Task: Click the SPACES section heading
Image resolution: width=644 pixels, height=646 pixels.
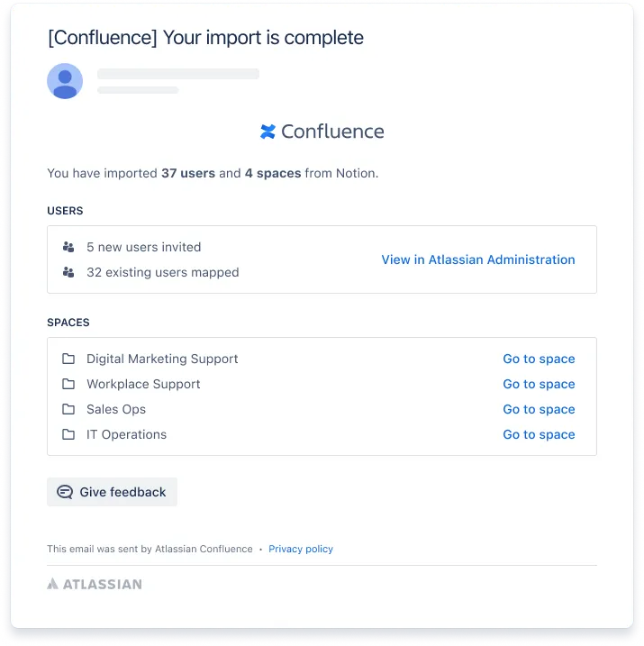Action: 68,323
